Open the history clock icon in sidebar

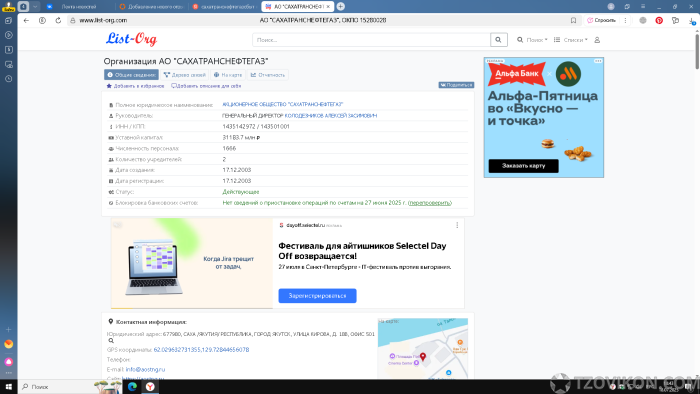[8, 79]
